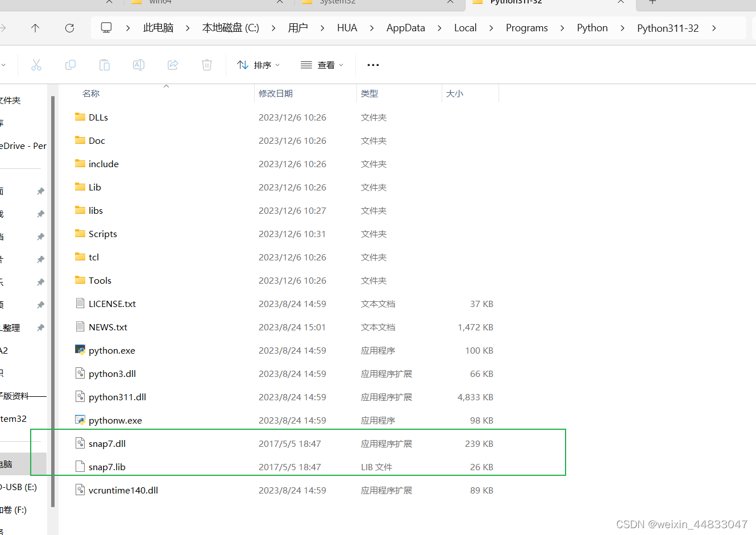Click the Copy icon in the toolbar

pyautogui.click(x=70, y=65)
